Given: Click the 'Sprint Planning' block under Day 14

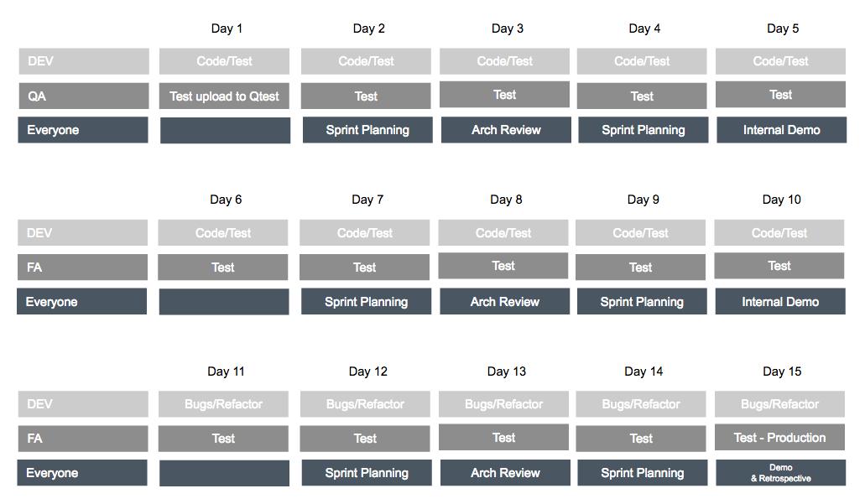Looking at the screenshot, I should [x=642, y=473].
